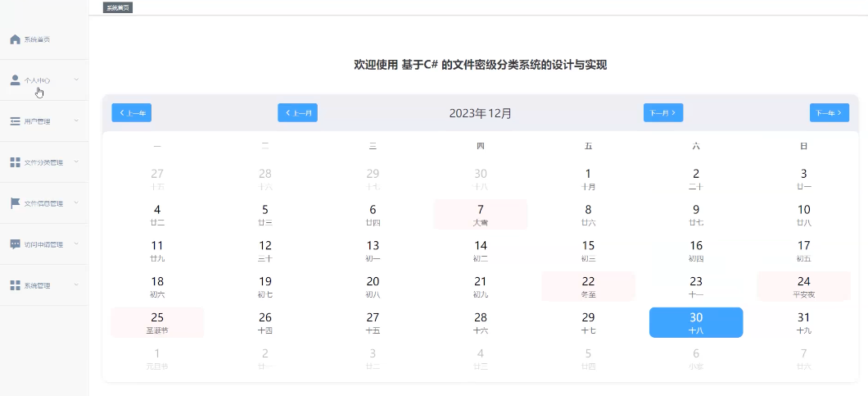Click the person icon for 个人中心

(x=16, y=80)
